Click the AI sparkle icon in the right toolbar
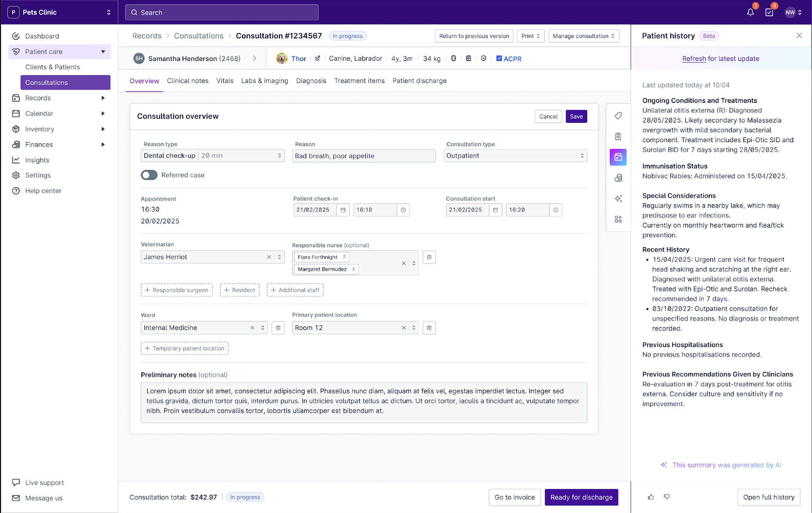 point(618,198)
